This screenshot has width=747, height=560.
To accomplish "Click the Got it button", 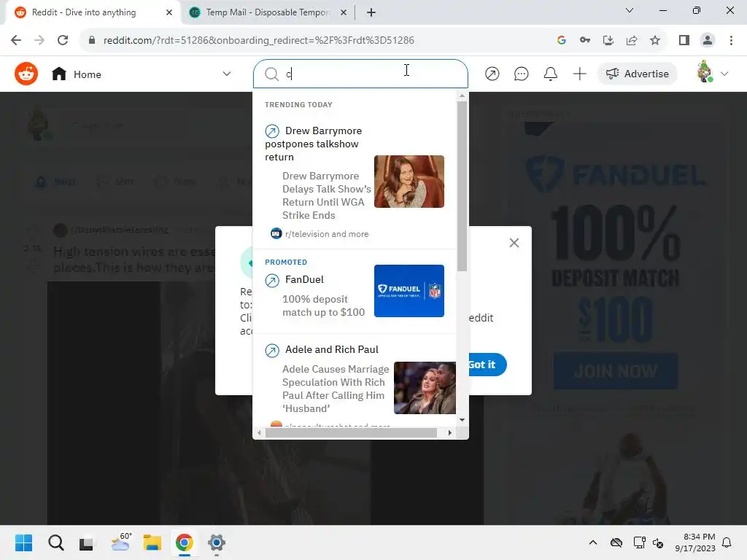I will (487, 365).
